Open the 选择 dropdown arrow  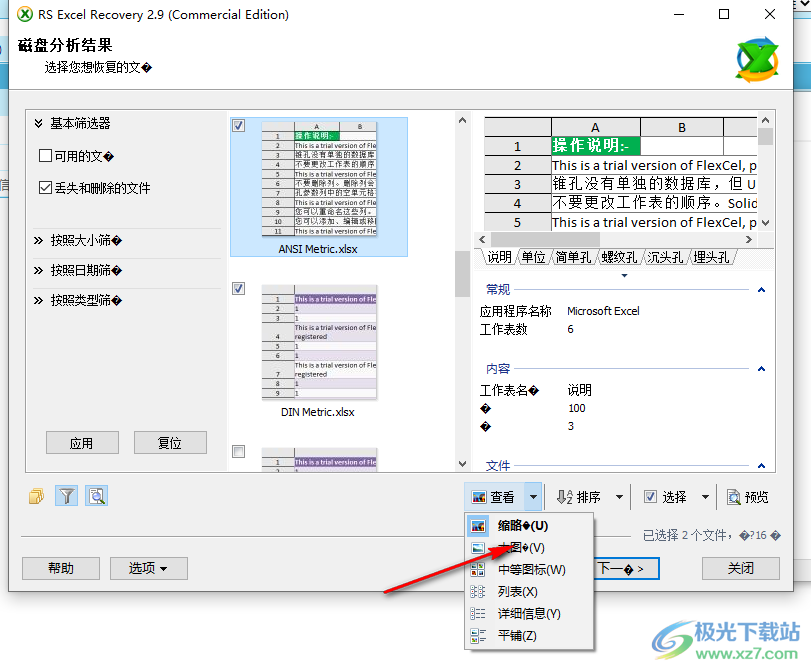coord(705,497)
